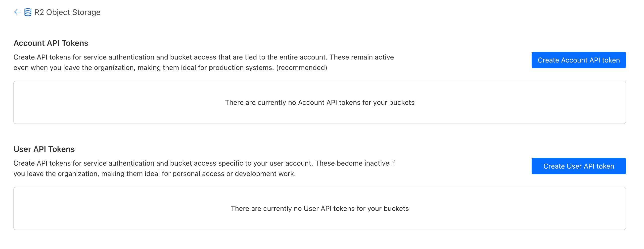Click the "no Account API tokens" empty message
This screenshot has width=644, height=249.
pyautogui.click(x=320, y=102)
